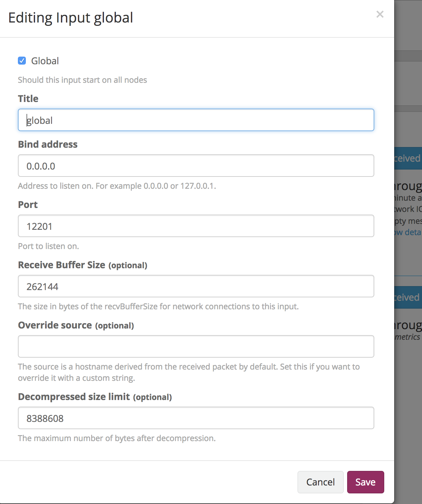Screen dimensions: 422x504
Task: Click the Bind address label
Action: click(48, 144)
